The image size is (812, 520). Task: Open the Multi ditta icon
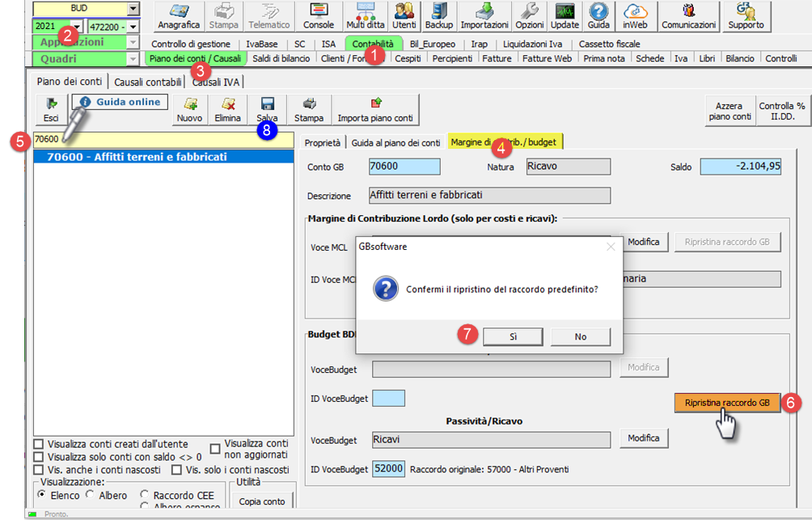[x=365, y=16]
